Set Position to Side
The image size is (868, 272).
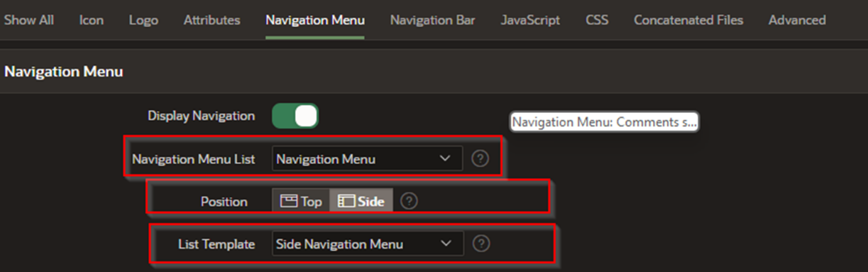coord(361,202)
